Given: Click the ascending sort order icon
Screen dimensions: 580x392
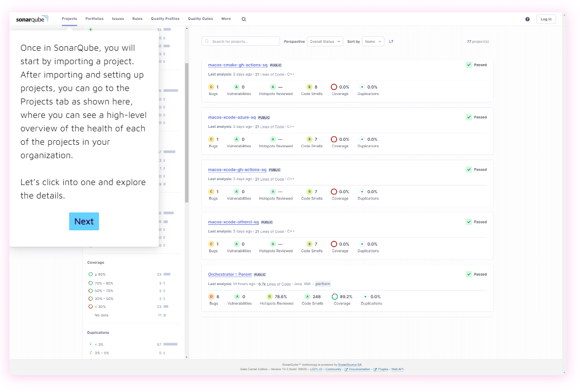Looking at the screenshot, I should click(x=391, y=41).
